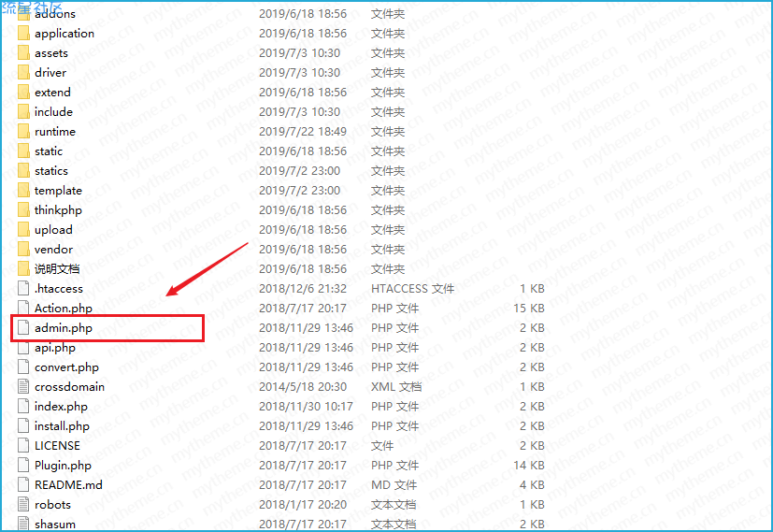Viewport: 773px width, 532px height.
Task: Click the 说明文档 folder icon
Action: pos(23,269)
